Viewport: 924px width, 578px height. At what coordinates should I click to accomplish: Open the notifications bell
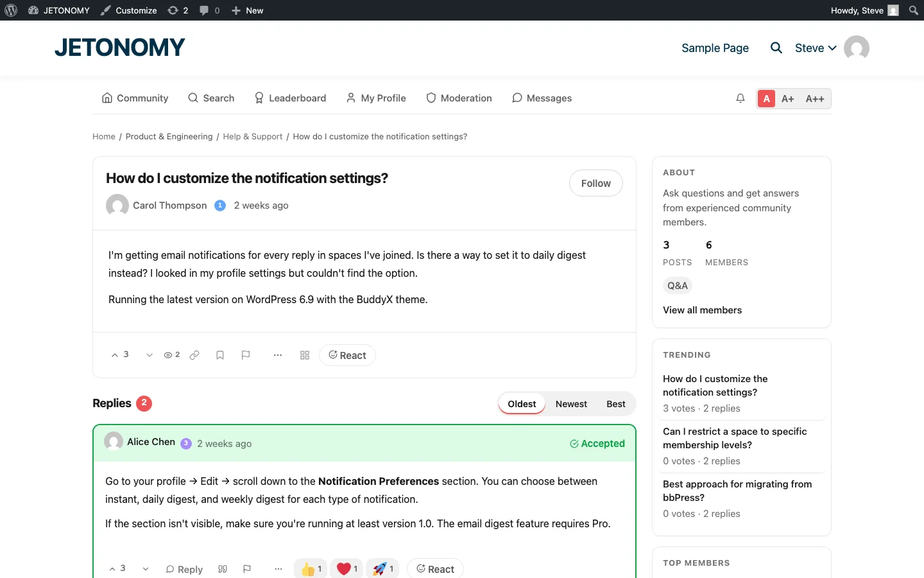[x=740, y=98]
